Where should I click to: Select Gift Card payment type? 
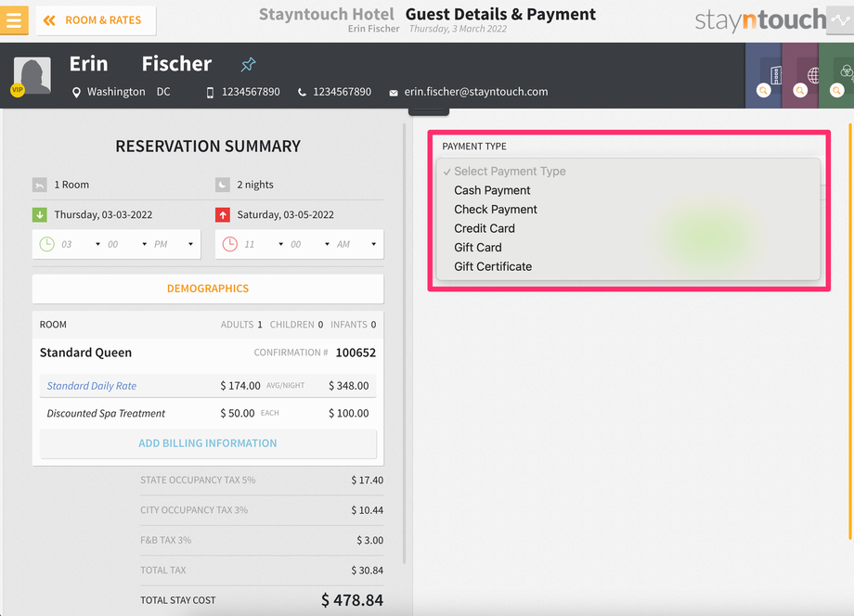click(x=478, y=248)
